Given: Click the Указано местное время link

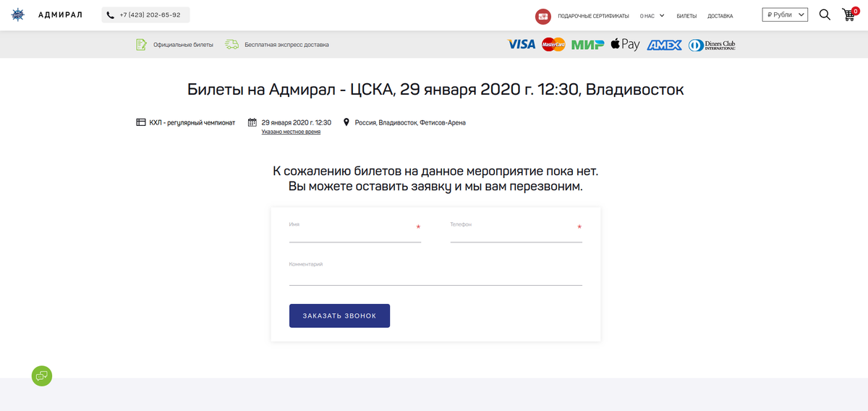Looking at the screenshot, I should click(x=291, y=132).
